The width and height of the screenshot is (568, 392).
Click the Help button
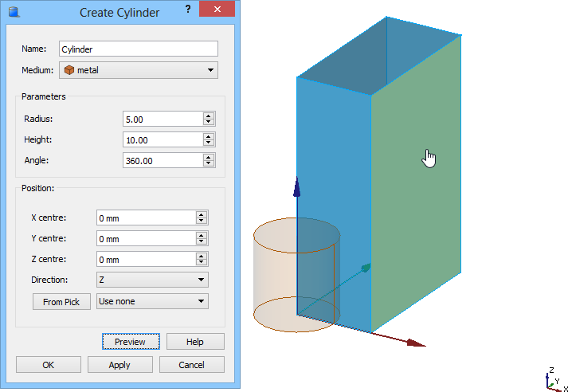click(195, 342)
